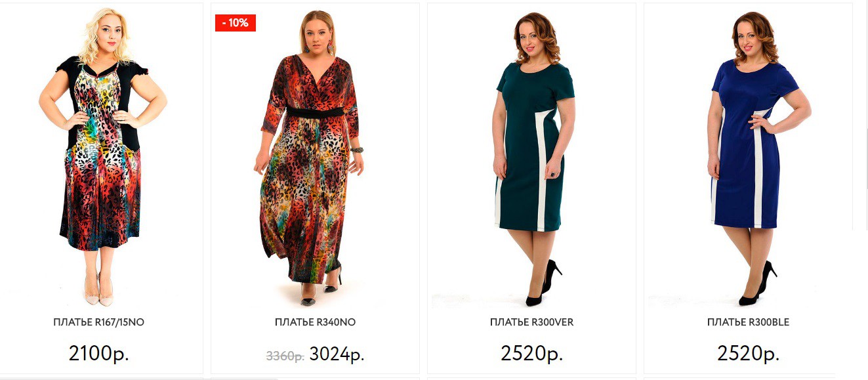Click the 2520р. price under R300VER
Image resolution: width=868 pixels, height=380 pixels.
click(532, 353)
